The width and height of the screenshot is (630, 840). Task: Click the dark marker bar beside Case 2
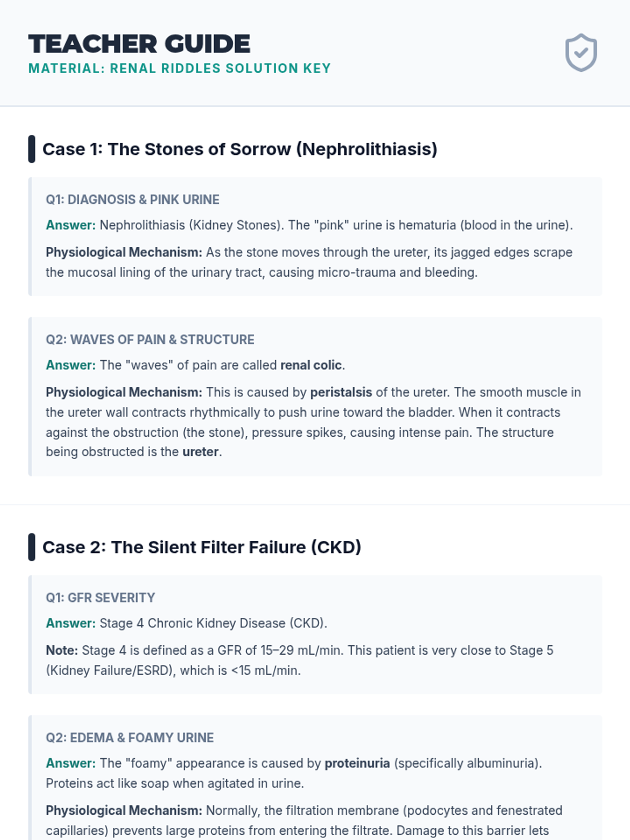click(31, 547)
